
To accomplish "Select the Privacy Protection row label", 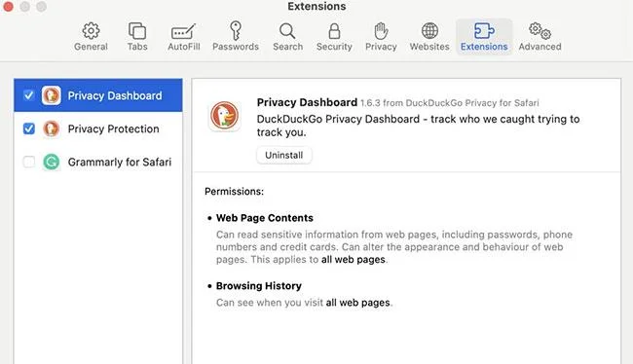I will (x=113, y=128).
